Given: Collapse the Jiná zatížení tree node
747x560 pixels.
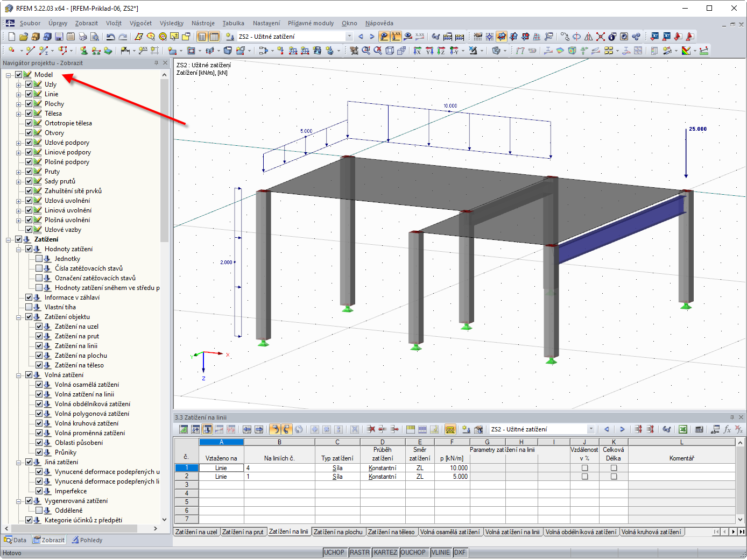Looking at the screenshot, I should (19, 462).
